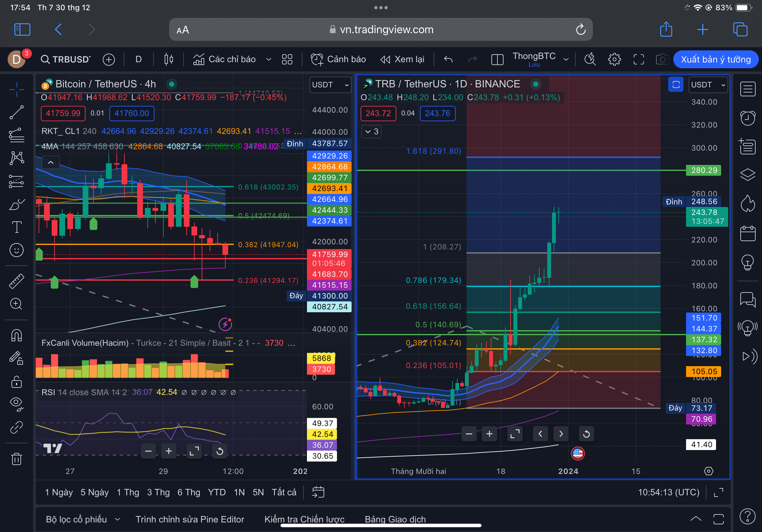Create an alert with Cảnh báo
This screenshot has height=532, width=762.
(x=339, y=59)
